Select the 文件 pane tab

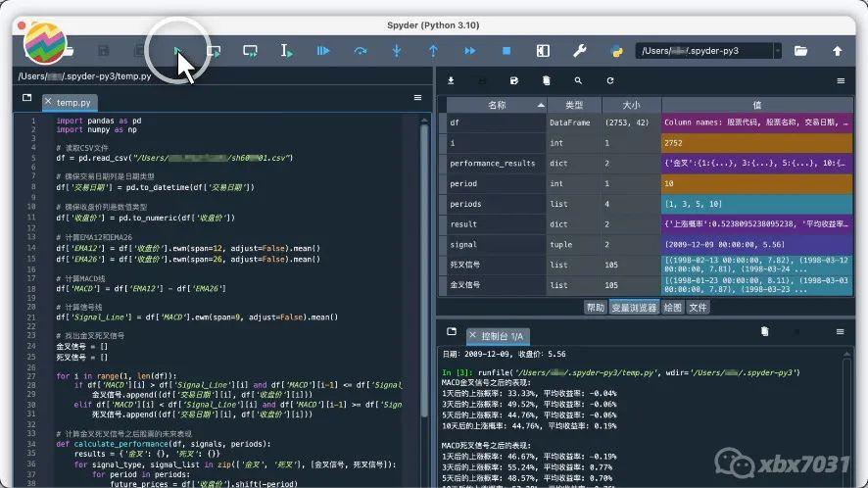click(x=698, y=307)
